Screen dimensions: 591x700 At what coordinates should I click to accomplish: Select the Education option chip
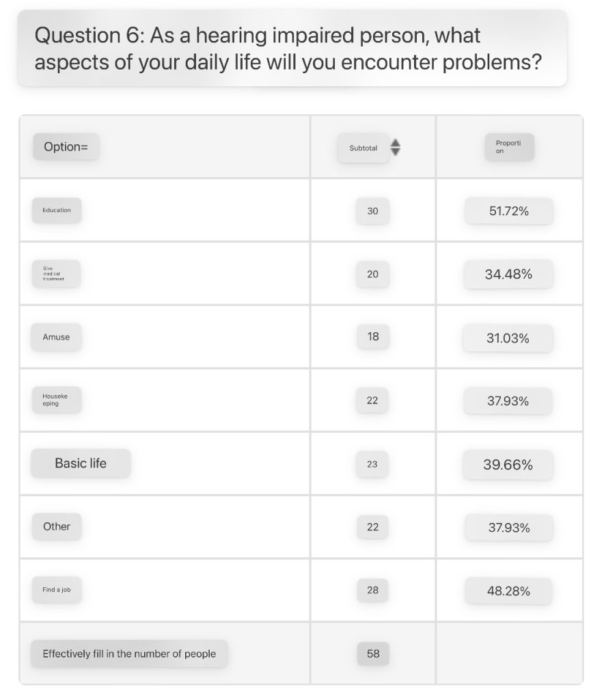57,211
